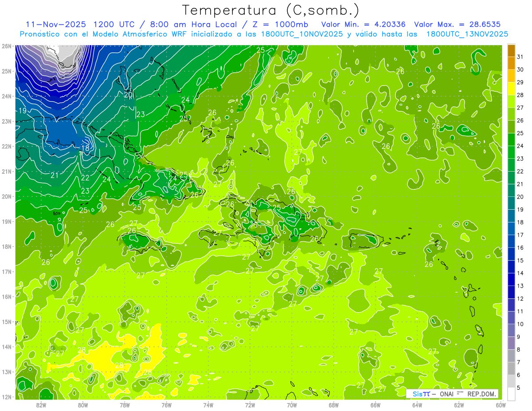
Task: Click the 70W longitude label
Action: (x=292, y=405)
